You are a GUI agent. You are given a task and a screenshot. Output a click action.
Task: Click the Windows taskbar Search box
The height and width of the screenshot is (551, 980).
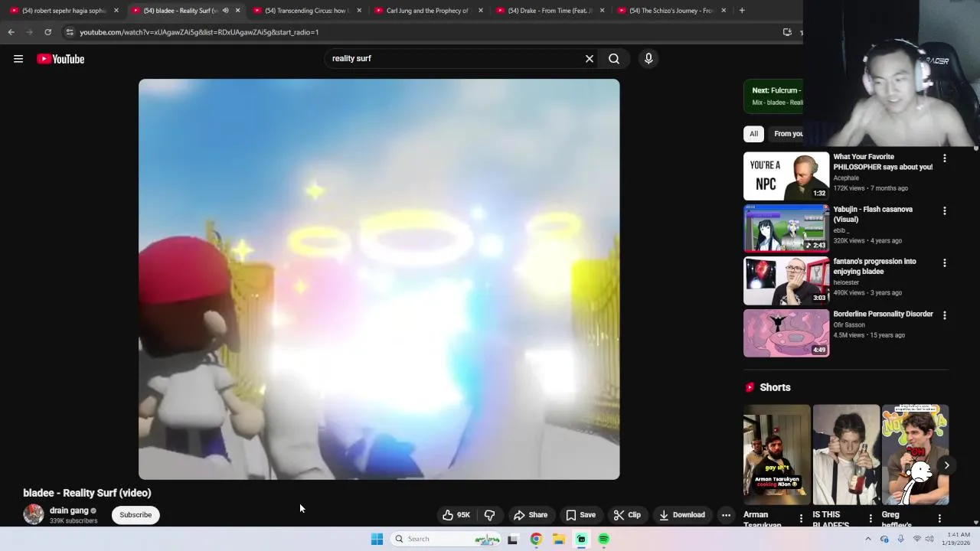click(446, 539)
